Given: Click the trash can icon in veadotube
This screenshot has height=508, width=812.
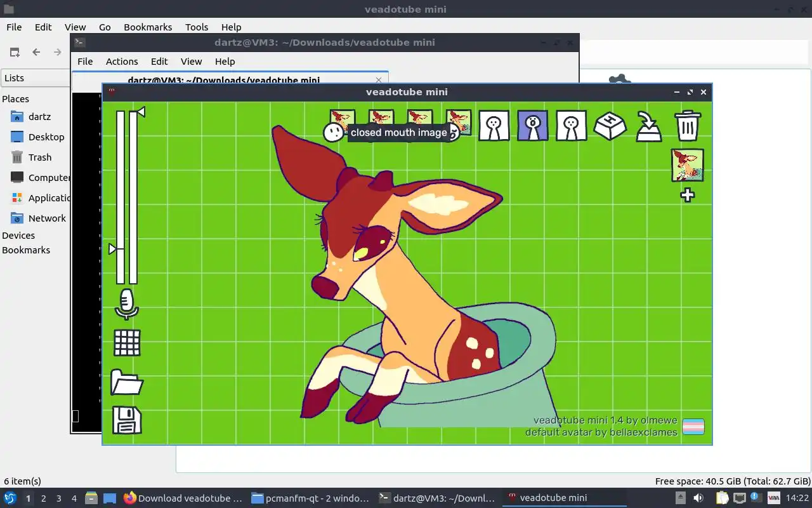Looking at the screenshot, I should pos(688,125).
